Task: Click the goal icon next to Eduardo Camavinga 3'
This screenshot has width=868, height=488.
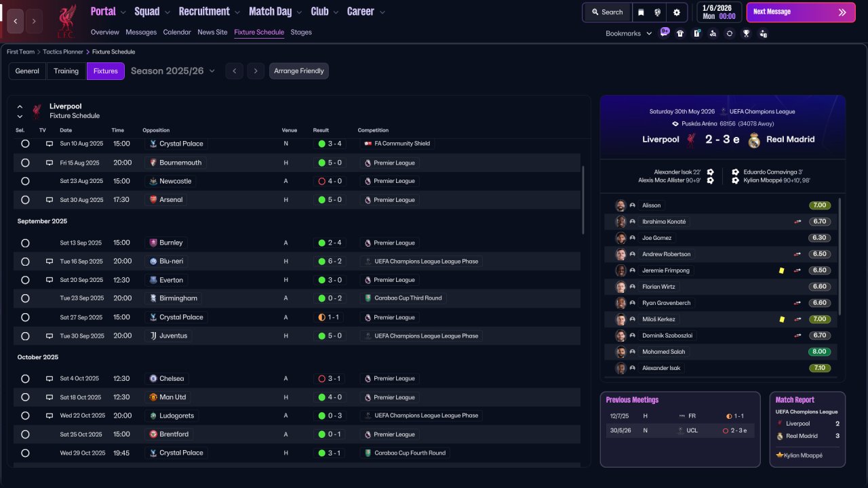Action: coord(736,172)
